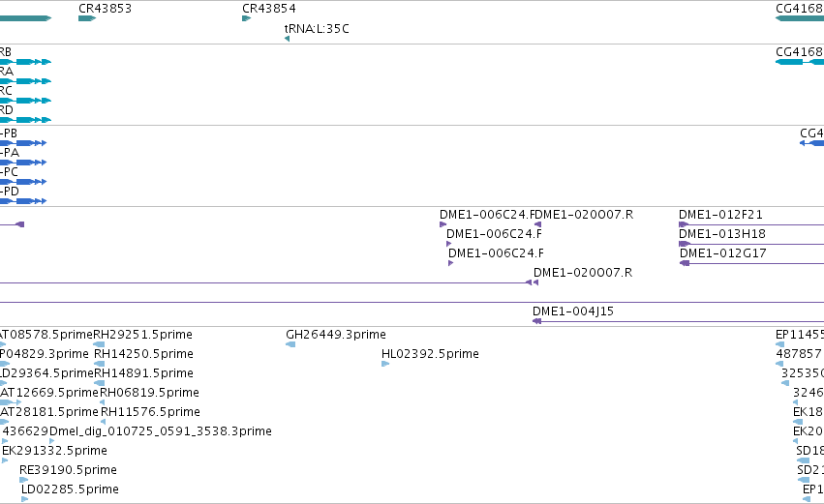Select the CR43854 gene arrow glyph
The image size is (824, 504).
(247, 18)
